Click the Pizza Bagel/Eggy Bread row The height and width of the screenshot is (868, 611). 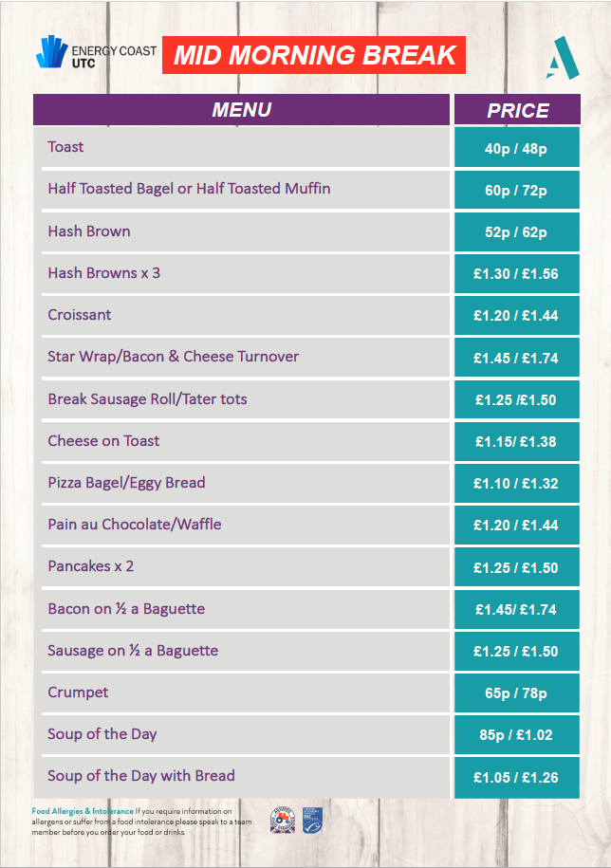pos(241,483)
